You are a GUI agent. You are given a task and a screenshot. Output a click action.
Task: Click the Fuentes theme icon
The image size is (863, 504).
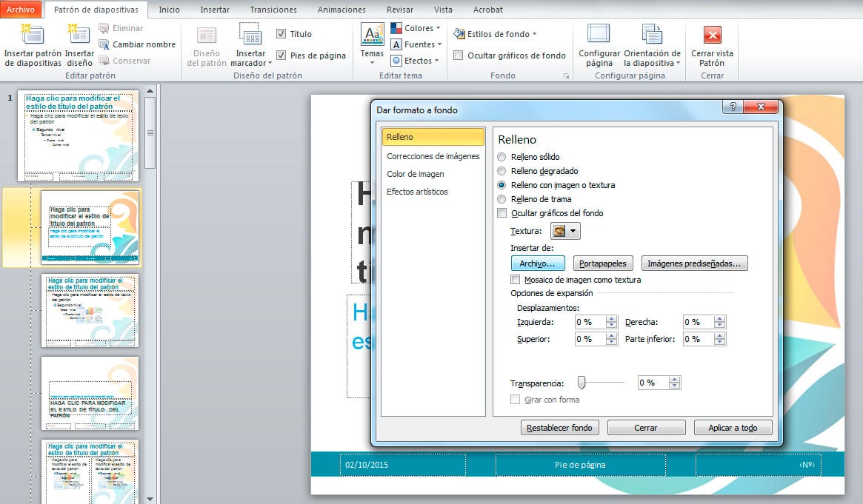click(396, 44)
